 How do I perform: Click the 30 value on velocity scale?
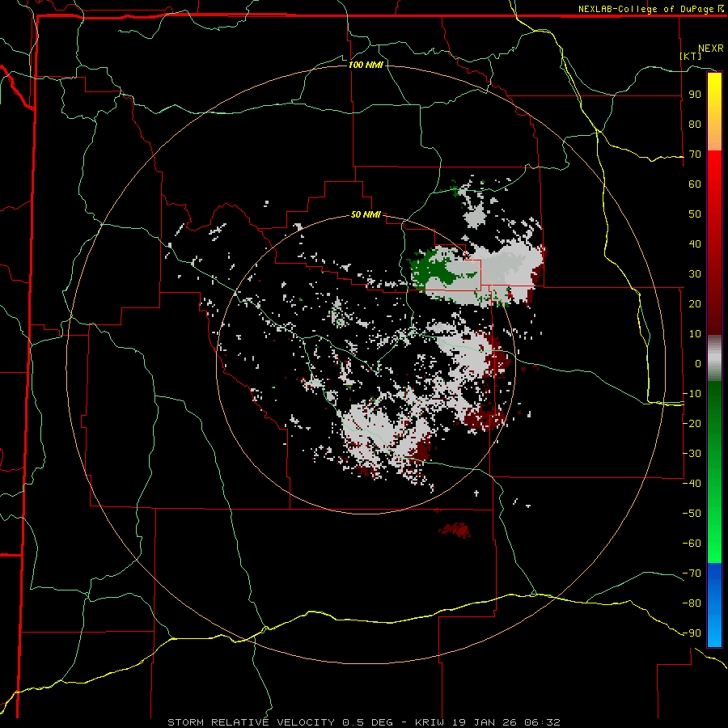pos(695,274)
